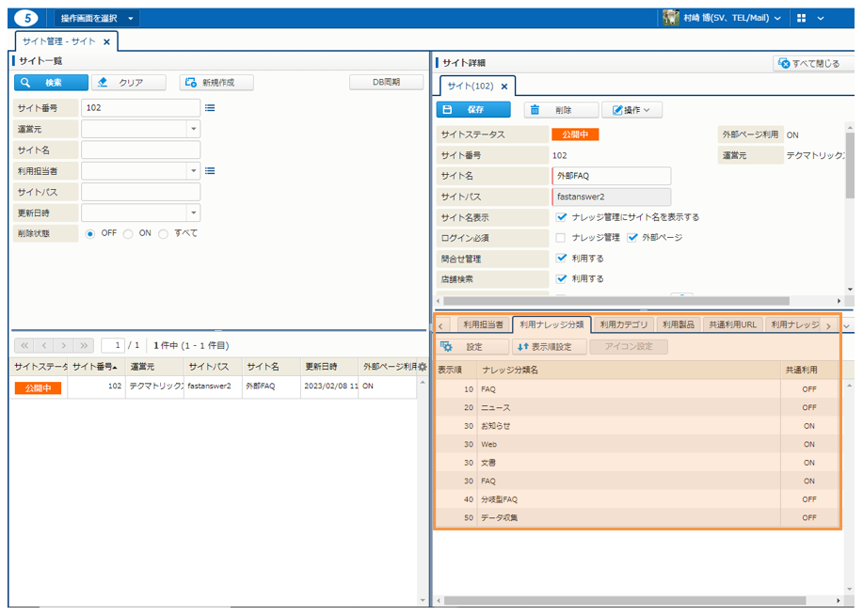Switch to the 利用カテゴリ tab

[x=623, y=325]
